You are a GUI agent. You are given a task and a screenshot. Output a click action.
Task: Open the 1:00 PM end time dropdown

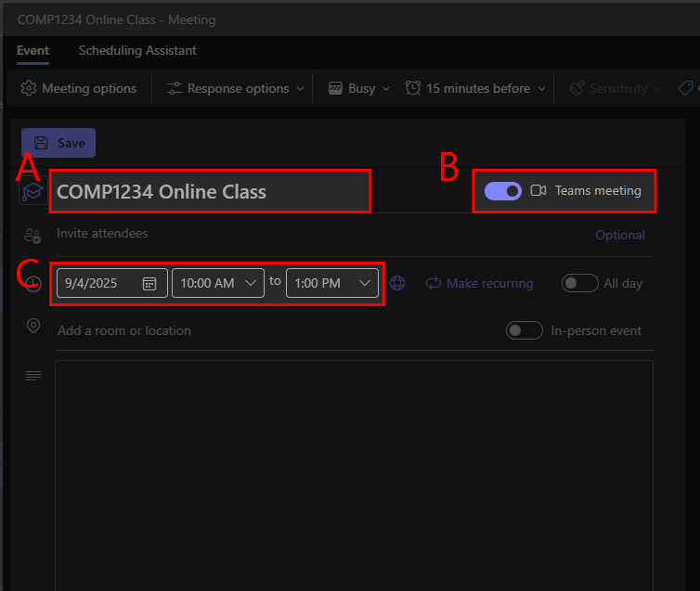[332, 283]
